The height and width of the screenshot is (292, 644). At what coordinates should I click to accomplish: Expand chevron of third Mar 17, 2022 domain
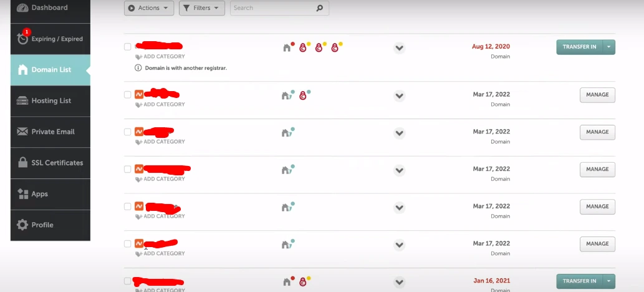(399, 171)
